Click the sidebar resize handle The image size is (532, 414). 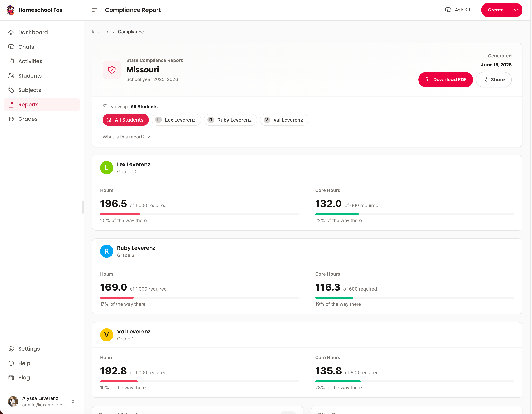(x=83, y=207)
